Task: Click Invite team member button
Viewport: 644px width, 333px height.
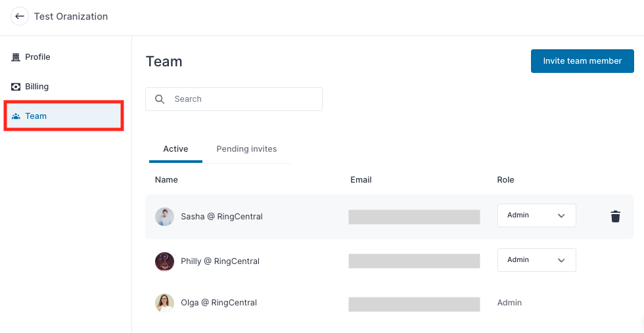Action: click(x=582, y=61)
